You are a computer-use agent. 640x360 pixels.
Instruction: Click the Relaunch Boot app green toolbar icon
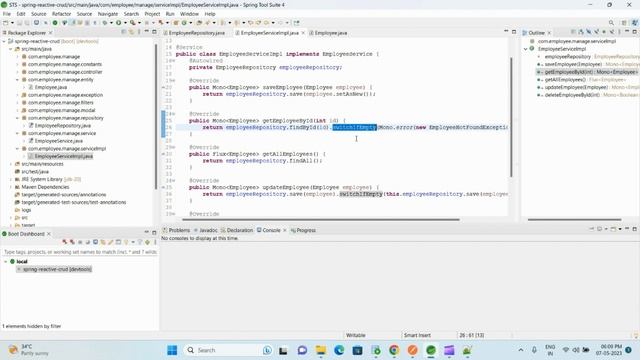55,23
